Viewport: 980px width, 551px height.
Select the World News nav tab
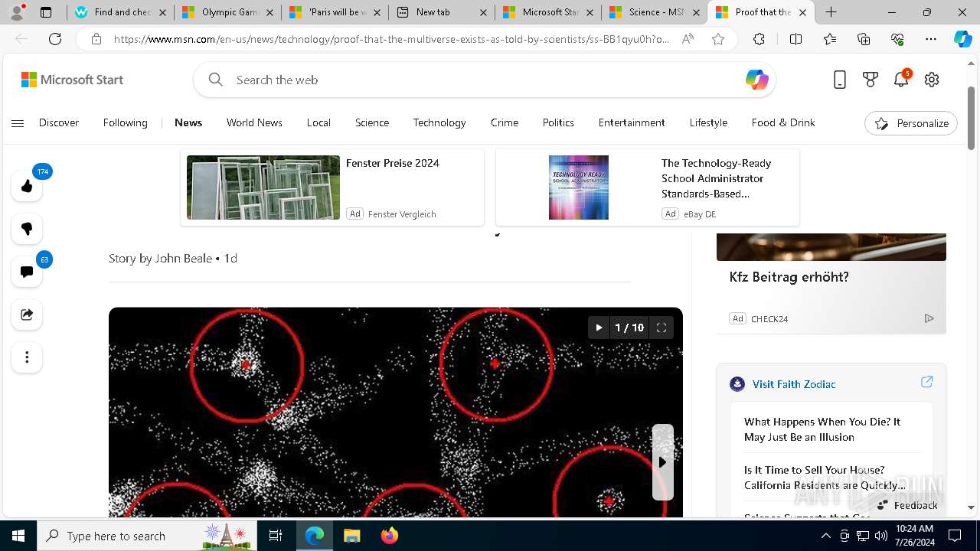(254, 122)
